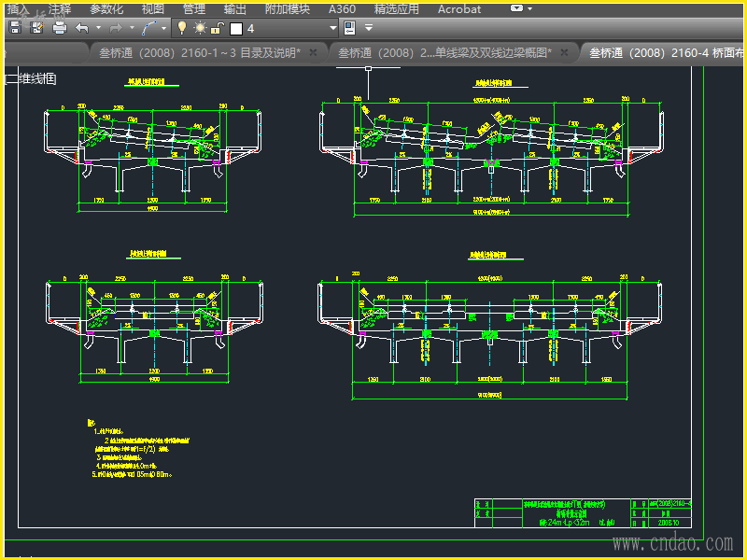Toggle layer freeze sun icon
The height and width of the screenshot is (560, 747).
(x=200, y=28)
